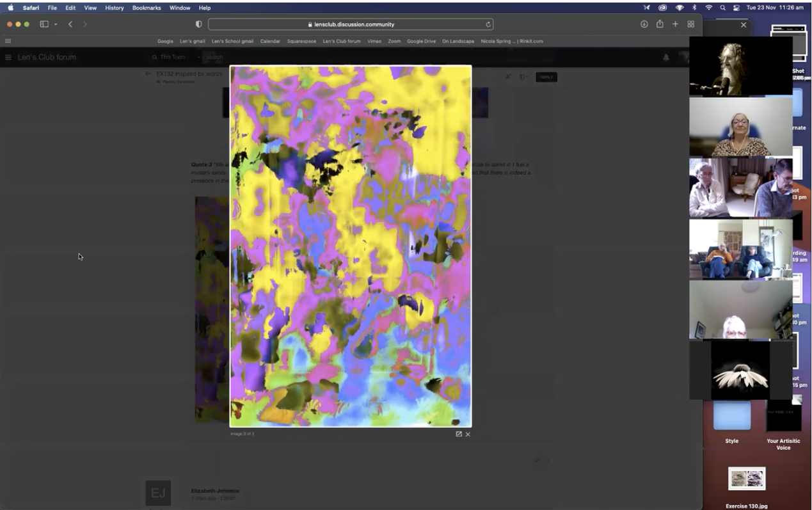Viewport: 812px width, 510px height.
Task: Open the History menu
Action: pos(115,8)
